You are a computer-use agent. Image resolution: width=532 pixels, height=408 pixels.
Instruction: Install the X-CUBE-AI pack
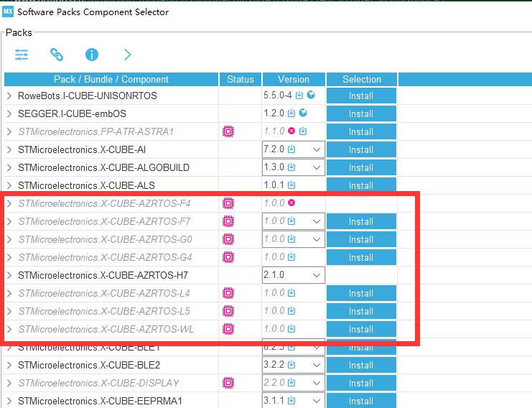click(x=361, y=149)
